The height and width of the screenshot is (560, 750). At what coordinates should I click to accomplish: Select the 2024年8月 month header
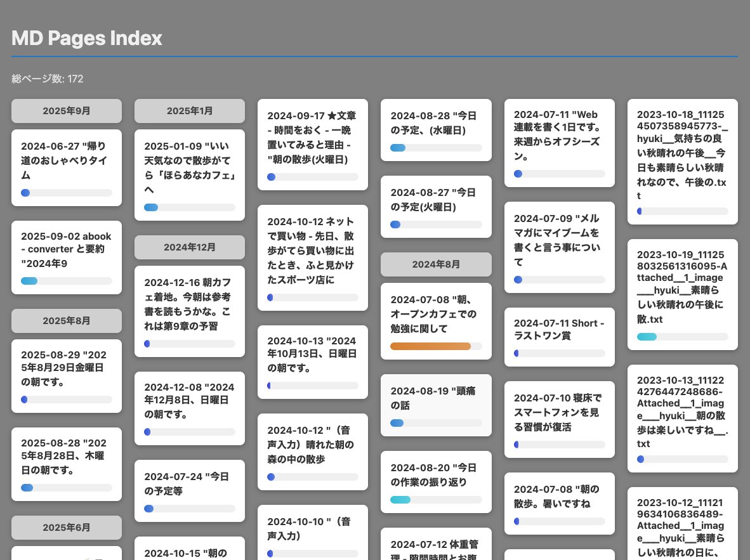(435, 264)
